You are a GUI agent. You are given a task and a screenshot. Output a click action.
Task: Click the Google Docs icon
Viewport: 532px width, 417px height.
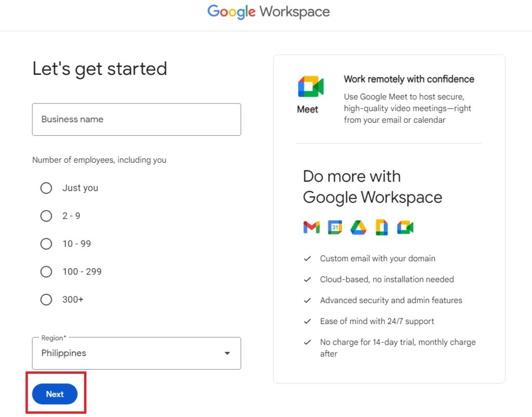click(x=382, y=227)
